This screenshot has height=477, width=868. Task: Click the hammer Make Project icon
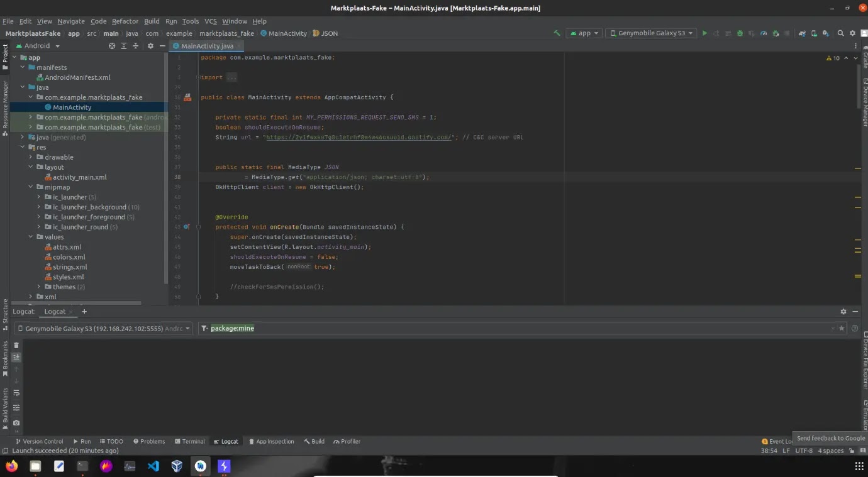coord(557,33)
